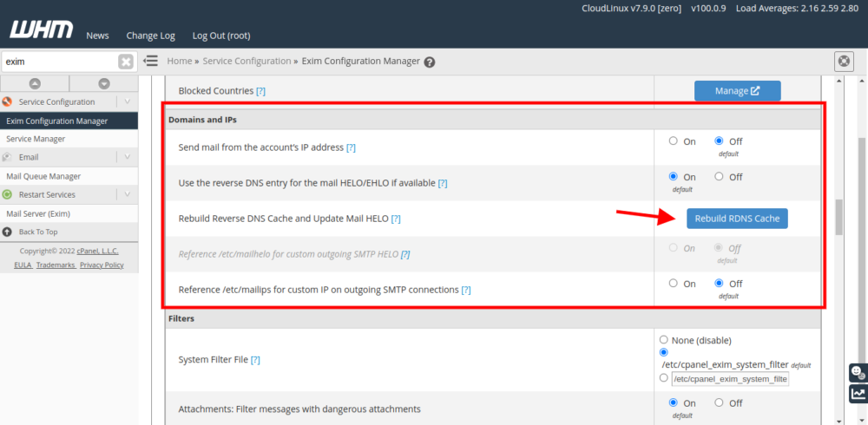This screenshot has width=868, height=425.
Task: Open help for reverse DNS HELO/EHLO option
Action: [443, 183]
